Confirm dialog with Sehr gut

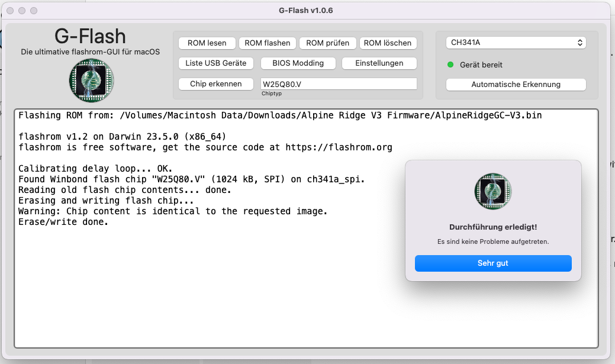493,263
